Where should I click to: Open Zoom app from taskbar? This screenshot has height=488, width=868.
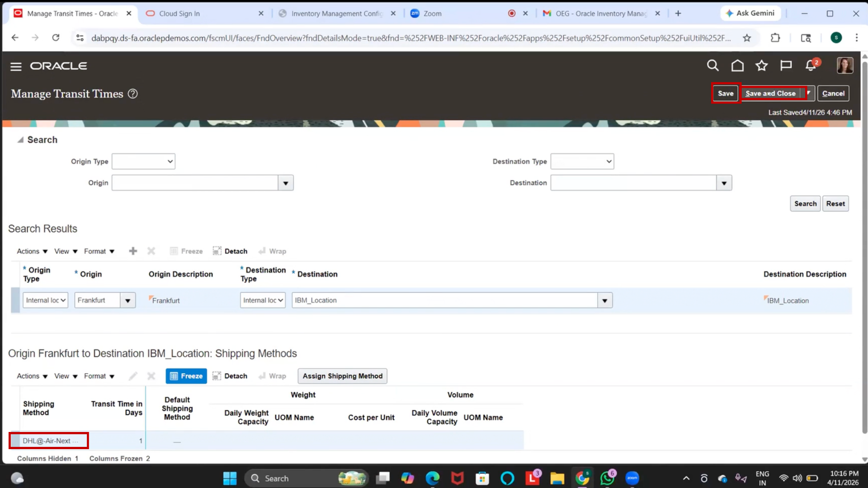632,478
